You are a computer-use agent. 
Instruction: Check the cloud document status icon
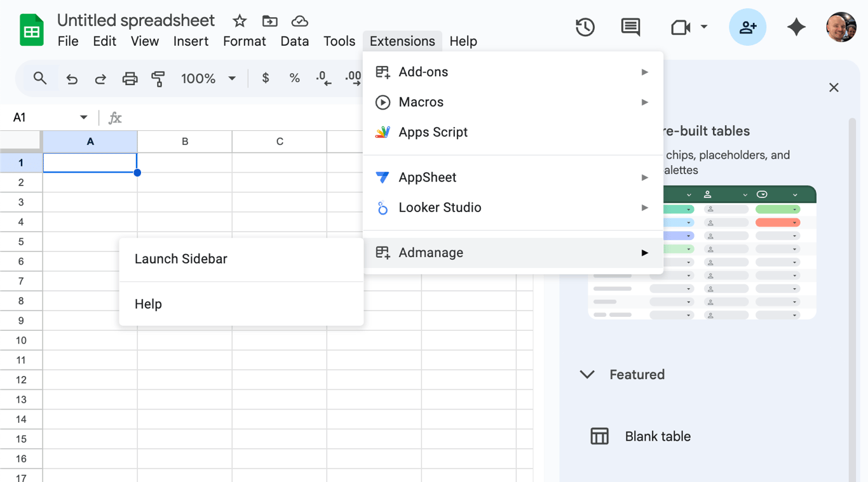tap(300, 21)
